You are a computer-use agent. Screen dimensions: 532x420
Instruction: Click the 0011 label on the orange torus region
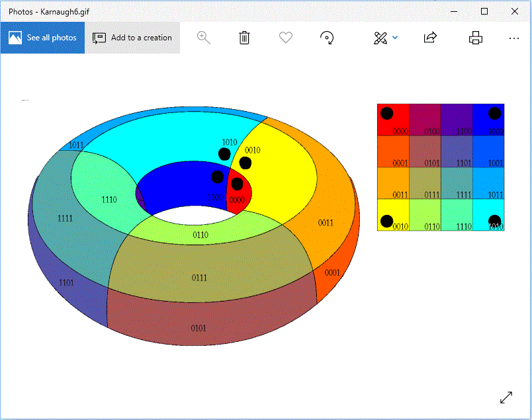pyautogui.click(x=326, y=222)
